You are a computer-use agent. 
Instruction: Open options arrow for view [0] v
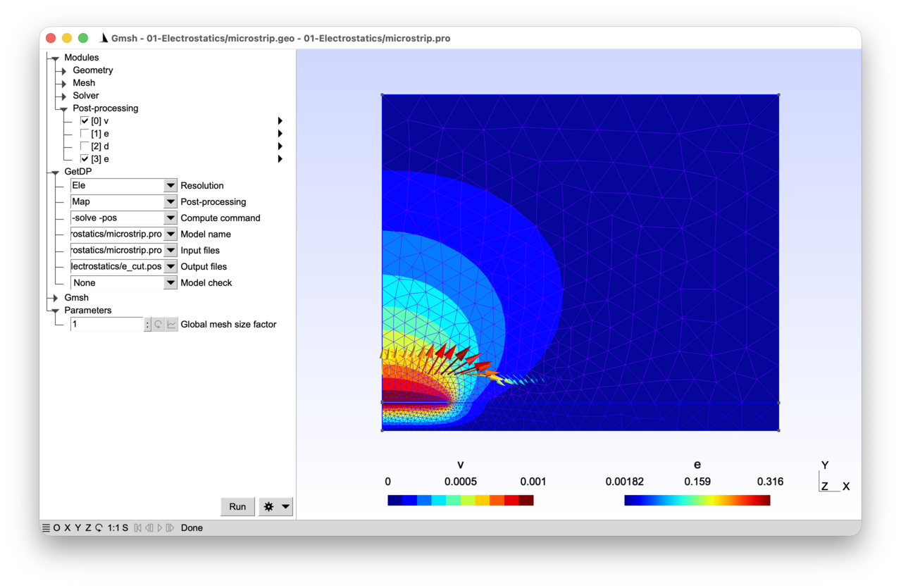click(280, 121)
